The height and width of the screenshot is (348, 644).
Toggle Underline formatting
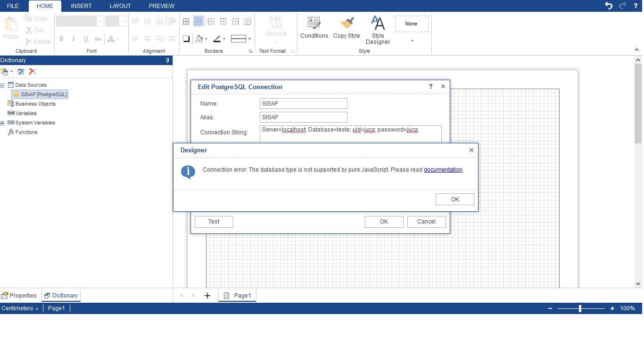pyautogui.click(x=86, y=39)
